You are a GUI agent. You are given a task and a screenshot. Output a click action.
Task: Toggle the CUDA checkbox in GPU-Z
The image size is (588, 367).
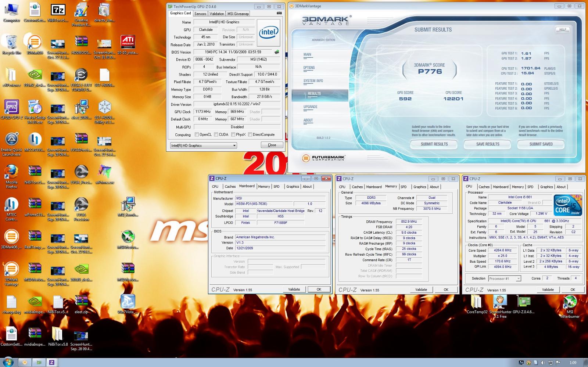point(216,134)
